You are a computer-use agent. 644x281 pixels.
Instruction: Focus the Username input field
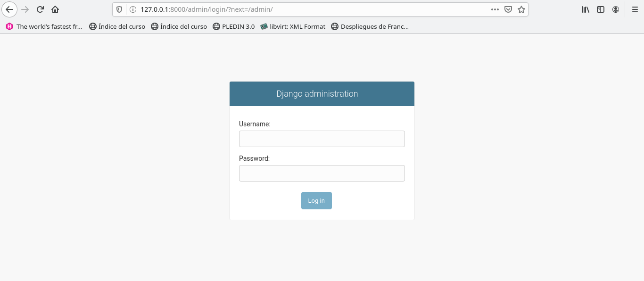(322, 139)
